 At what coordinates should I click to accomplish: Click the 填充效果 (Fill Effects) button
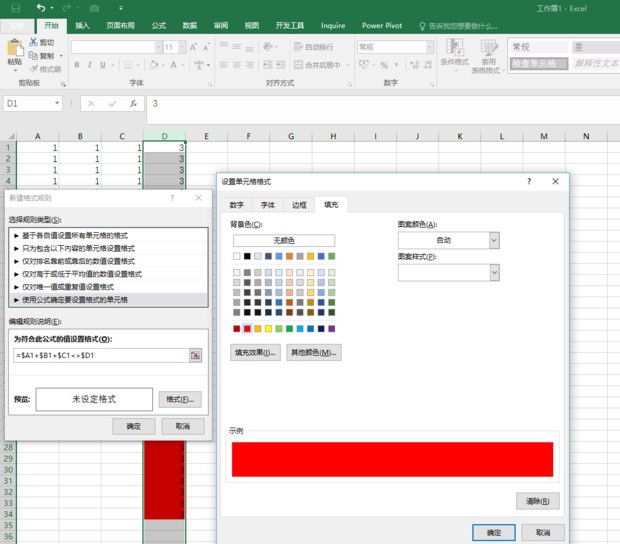(x=258, y=352)
